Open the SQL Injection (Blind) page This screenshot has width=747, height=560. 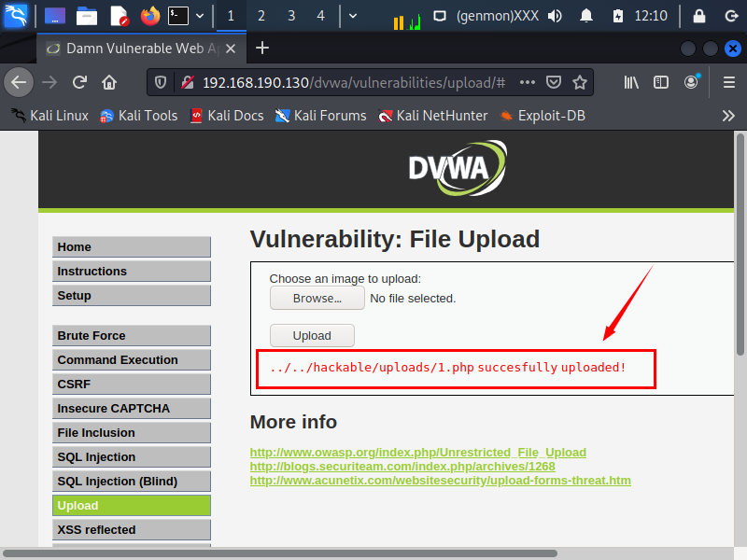coord(132,481)
